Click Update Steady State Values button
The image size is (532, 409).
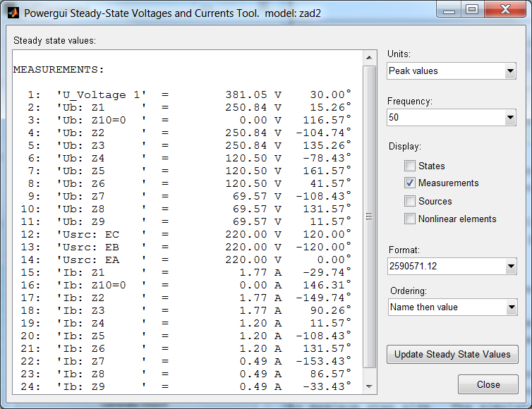[452, 355]
